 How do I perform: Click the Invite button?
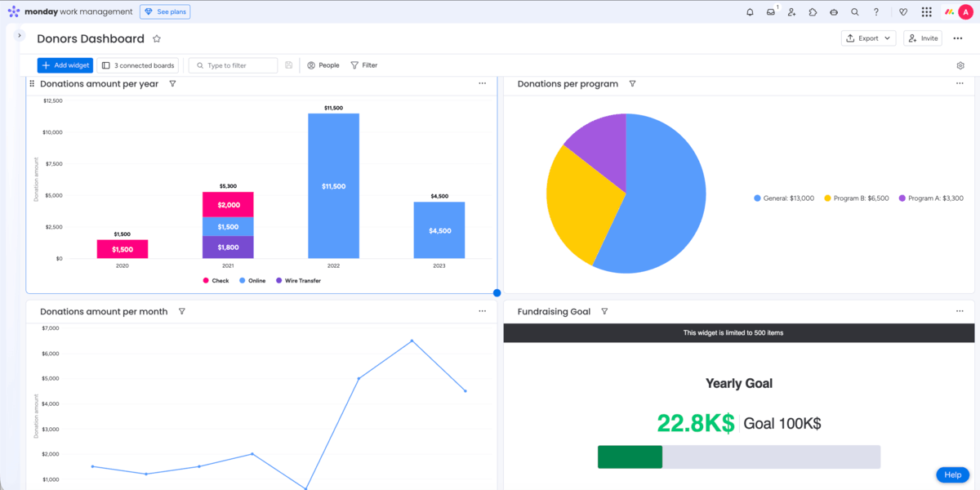922,38
